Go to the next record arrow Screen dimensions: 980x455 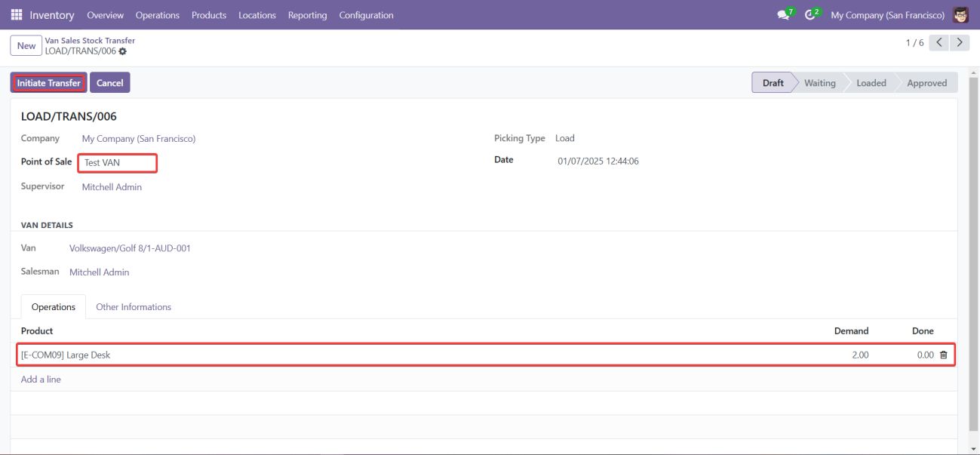coord(959,42)
